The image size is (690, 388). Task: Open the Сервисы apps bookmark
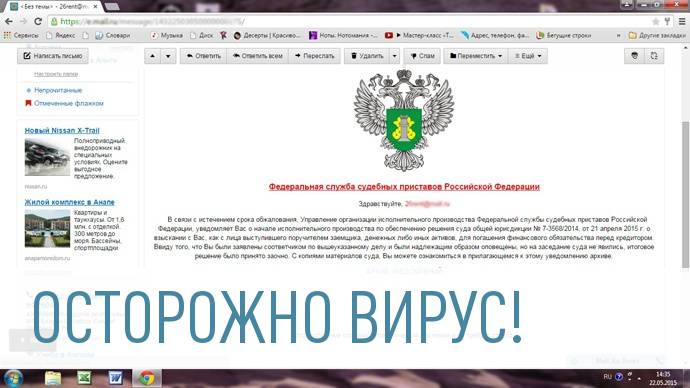pyautogui.click(x=21, y=35)
